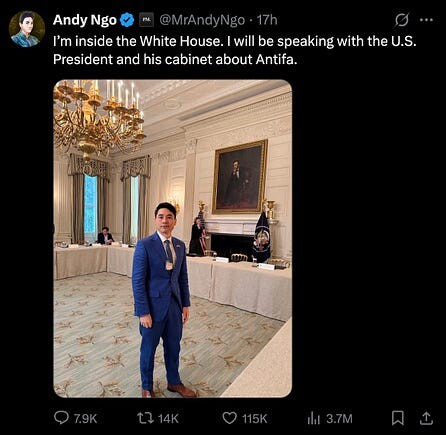This screenshot has width=446, height=435.
Task: Like the post with the heart icon
Action: (230, 418)
